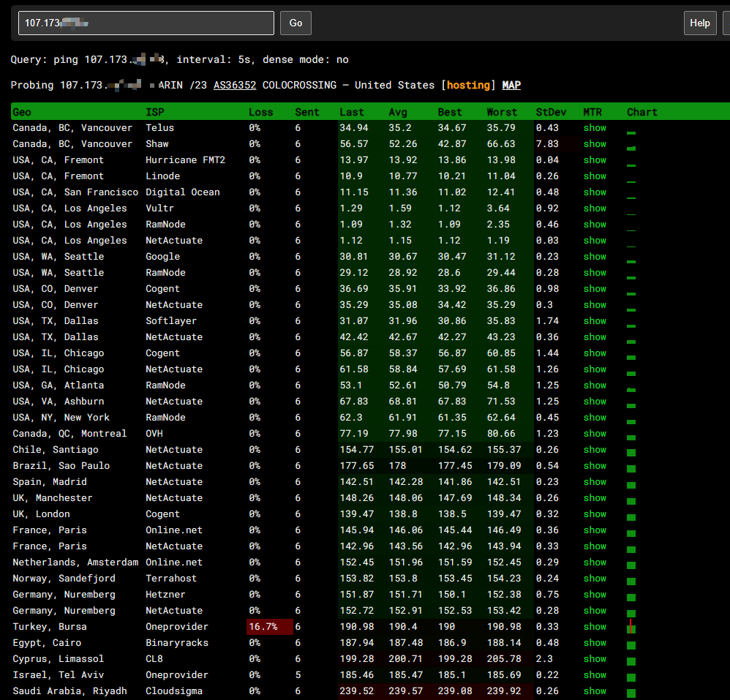
Task: Show MTR for Cloudsigma Riyadh
Action: [595, 691]
